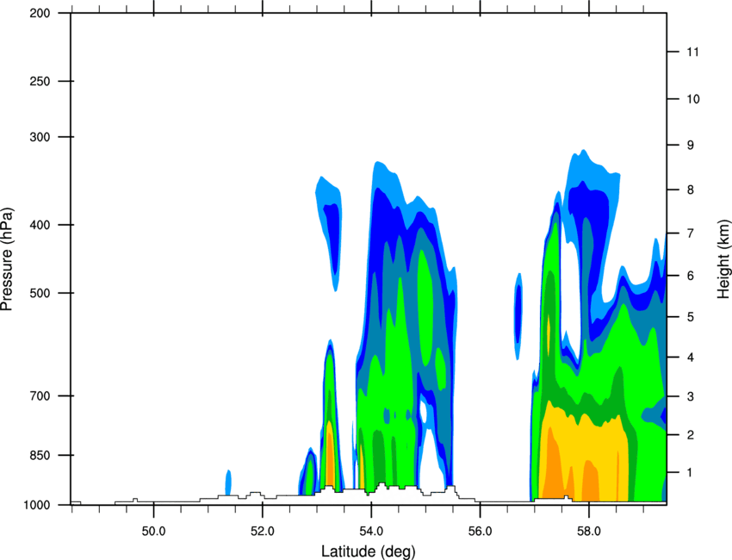Select the Pressure (hPa) axis title
The width and height of the screenshot is (732, 560).
(x=7, y=259)
